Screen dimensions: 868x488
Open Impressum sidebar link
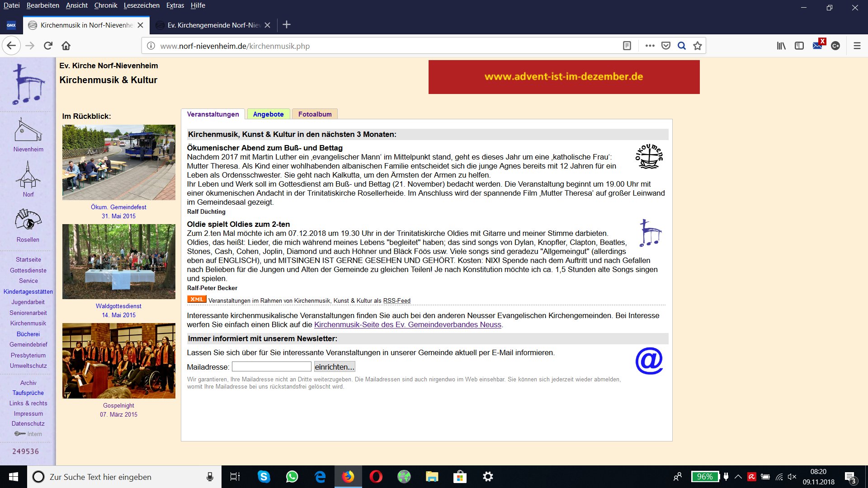[28, 413]
